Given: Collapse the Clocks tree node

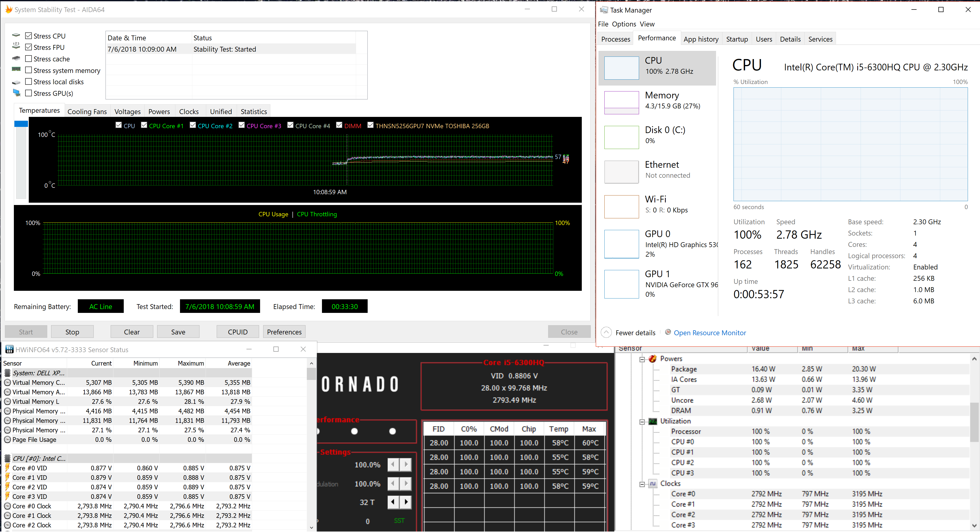Looking at the screenshot, I should tap(642, 484).
